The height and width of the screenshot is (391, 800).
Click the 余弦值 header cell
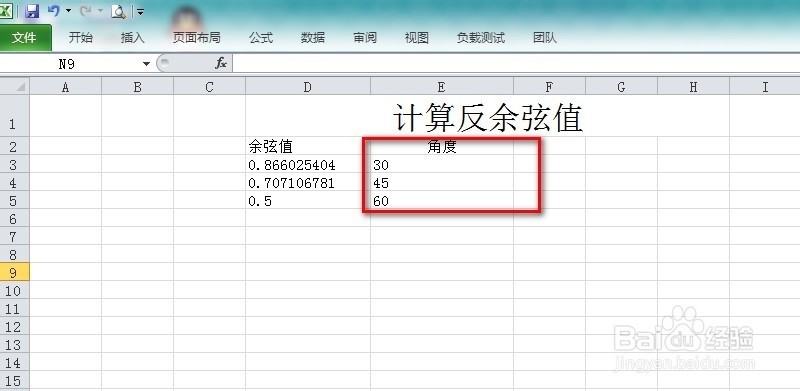tap(308, 146)
